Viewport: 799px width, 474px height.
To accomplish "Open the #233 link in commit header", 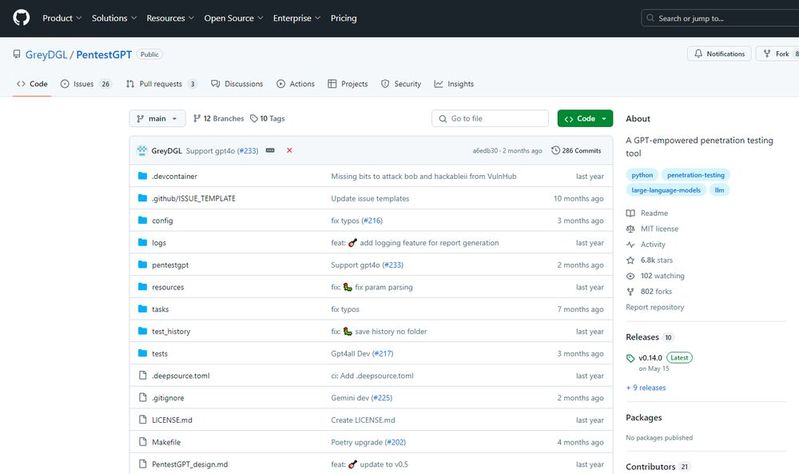I will pyautogui.click(x=248, y=151).
